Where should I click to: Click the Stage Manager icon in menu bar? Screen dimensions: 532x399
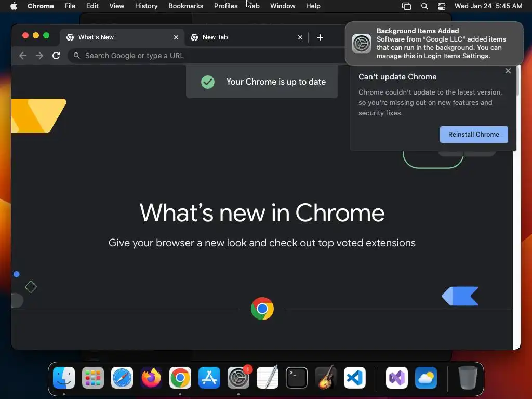click(406, 6)
